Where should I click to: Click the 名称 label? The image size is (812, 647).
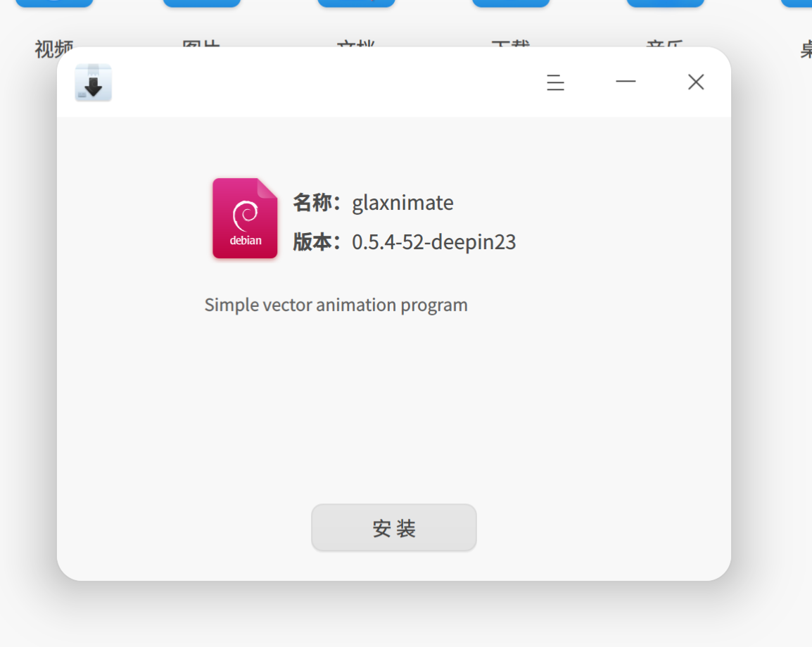click(x=317, y=203)
